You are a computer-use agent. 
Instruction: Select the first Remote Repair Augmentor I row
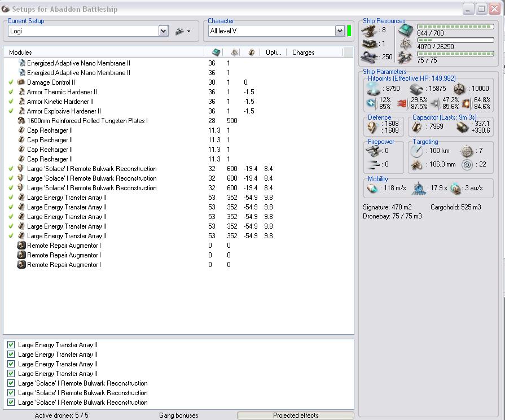point(178,246)
